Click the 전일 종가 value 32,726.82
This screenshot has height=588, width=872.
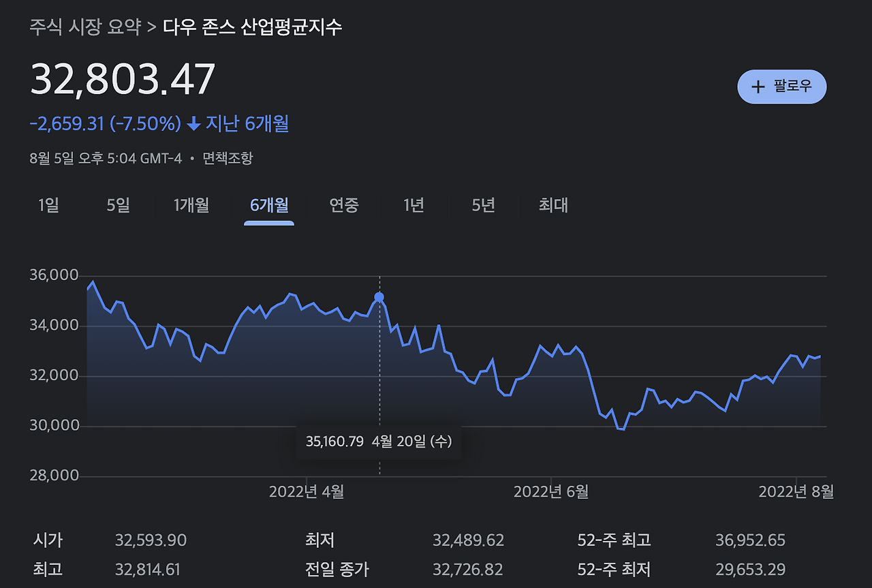coord(467,569)
